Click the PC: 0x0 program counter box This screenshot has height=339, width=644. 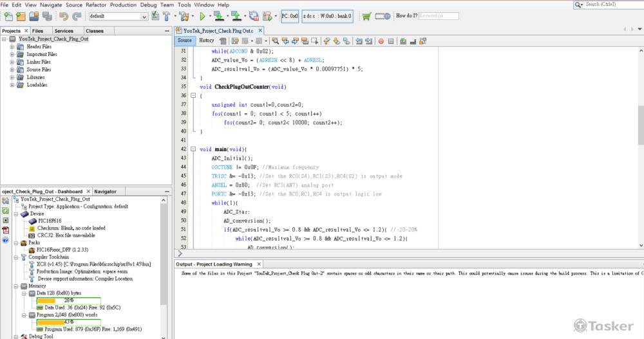290,16
